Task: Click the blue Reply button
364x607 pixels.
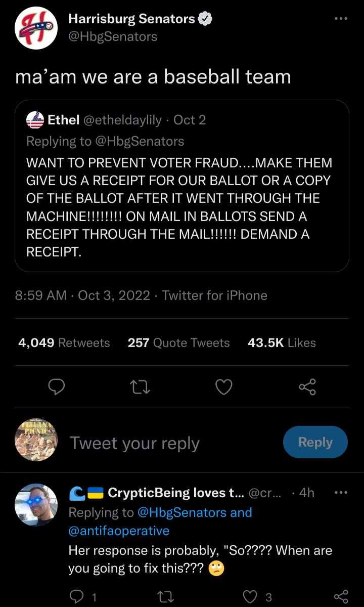Action: coord(315,442)
